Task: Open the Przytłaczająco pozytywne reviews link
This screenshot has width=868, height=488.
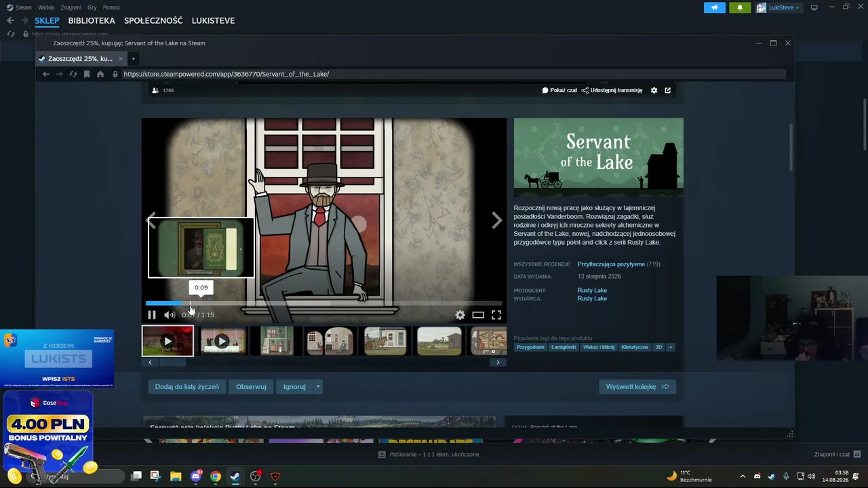Action: point(611,264)
